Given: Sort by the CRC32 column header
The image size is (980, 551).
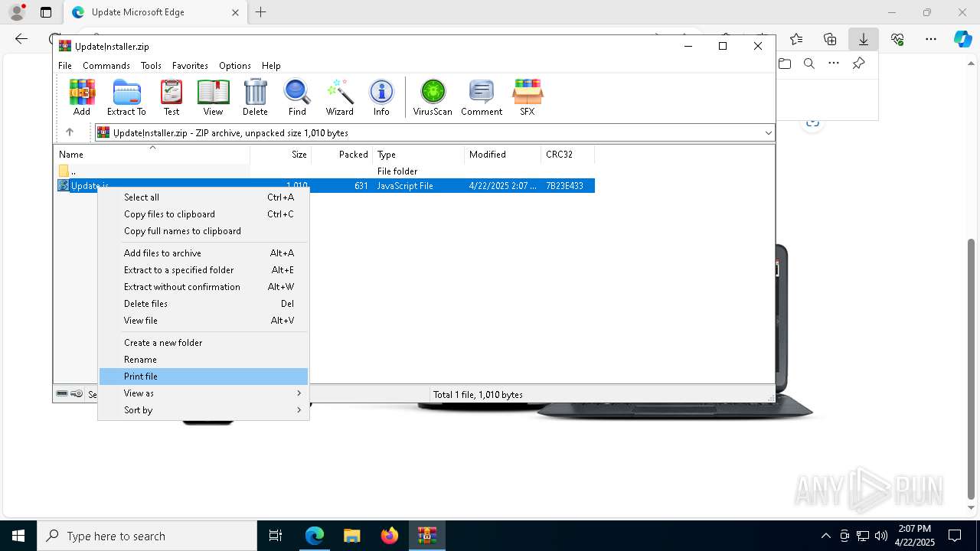Looking at the screenshot, I should (568, 154).
